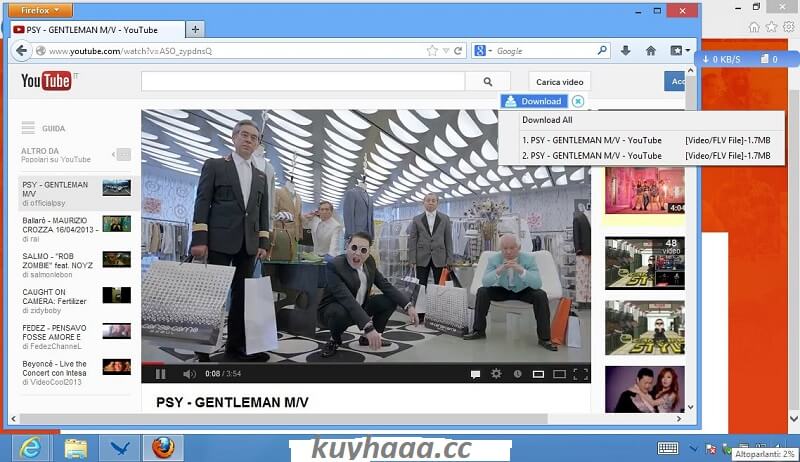Open Ballarò - MAURIZIO CROZZA sidebar video

77,229
